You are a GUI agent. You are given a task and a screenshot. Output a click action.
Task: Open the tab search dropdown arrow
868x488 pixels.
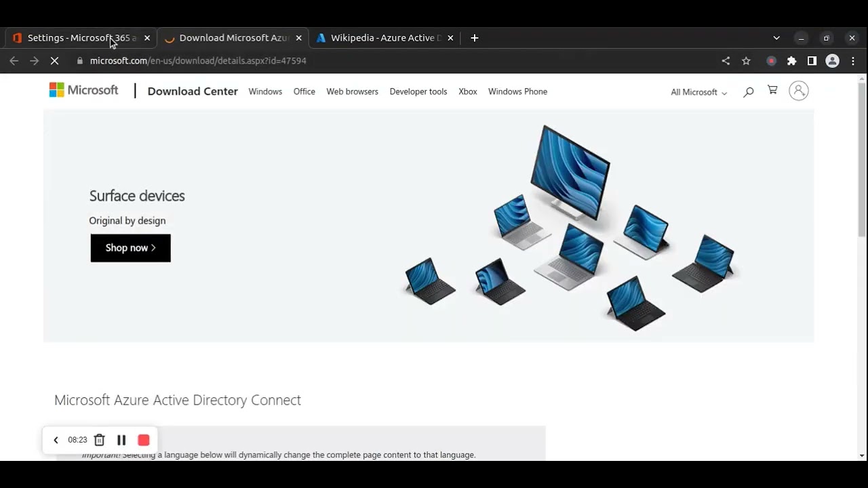pos(776,38)
